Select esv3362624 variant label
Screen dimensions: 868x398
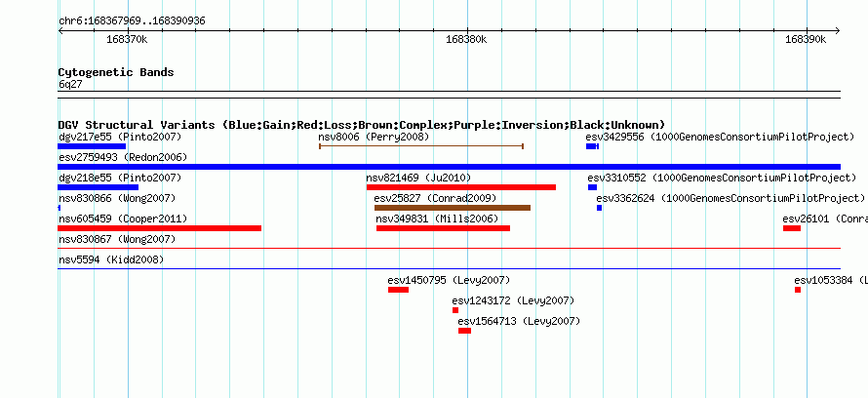pyautogui.click(x=730, y=198)
